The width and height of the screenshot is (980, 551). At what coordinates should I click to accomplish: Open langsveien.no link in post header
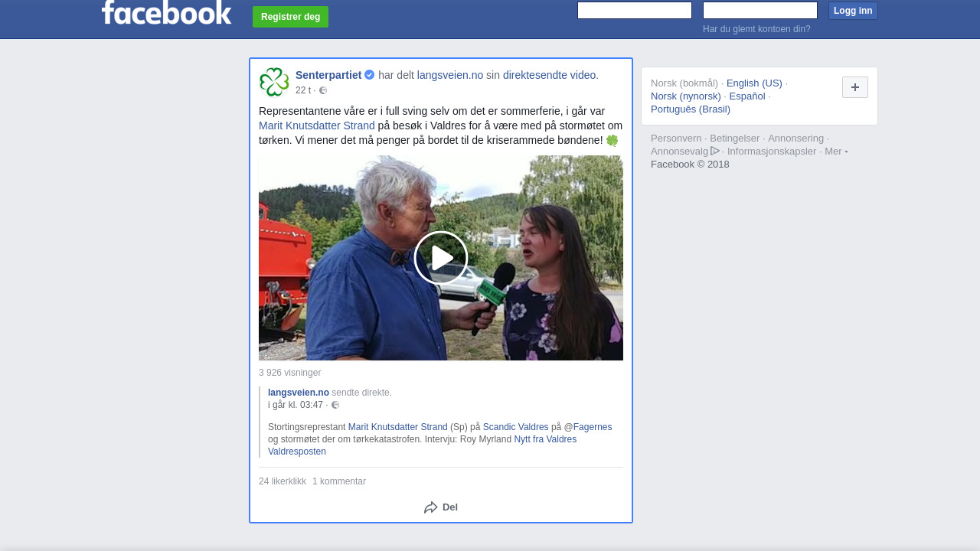450,75
